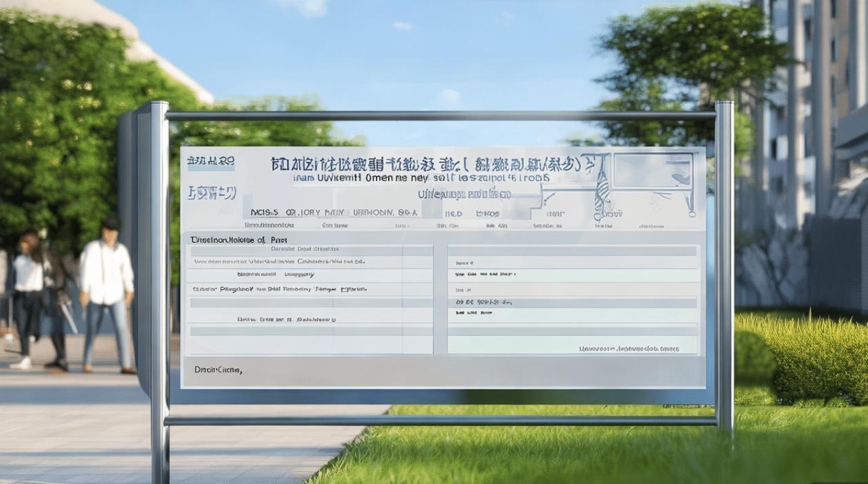Viewport: 868px width, 484px height.
Task: Click the signature mark at bottom right
Action: tap(630, 348)
